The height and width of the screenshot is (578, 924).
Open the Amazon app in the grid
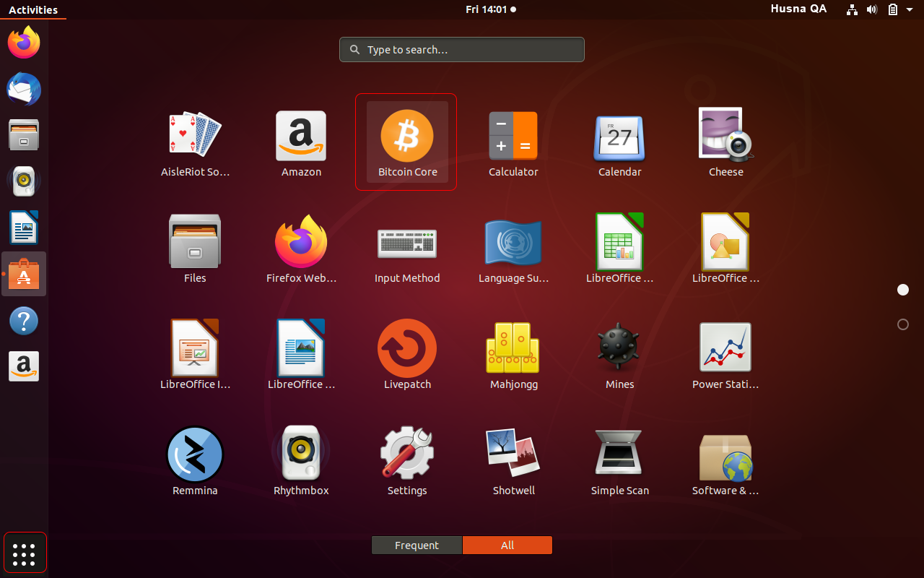click(x=301, y=143)
